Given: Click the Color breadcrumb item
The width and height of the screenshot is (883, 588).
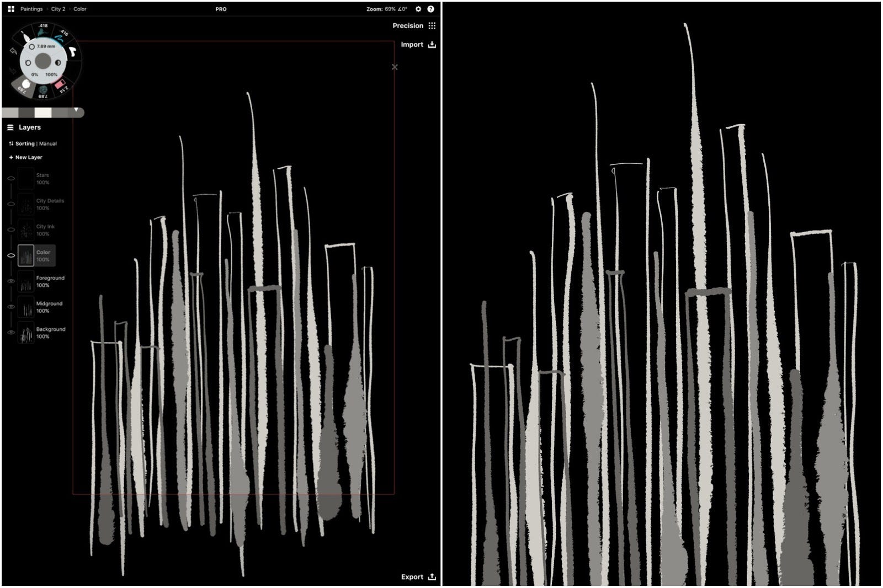Looking at the screenshot, I should pyautogui.click(x=80, y=9).
